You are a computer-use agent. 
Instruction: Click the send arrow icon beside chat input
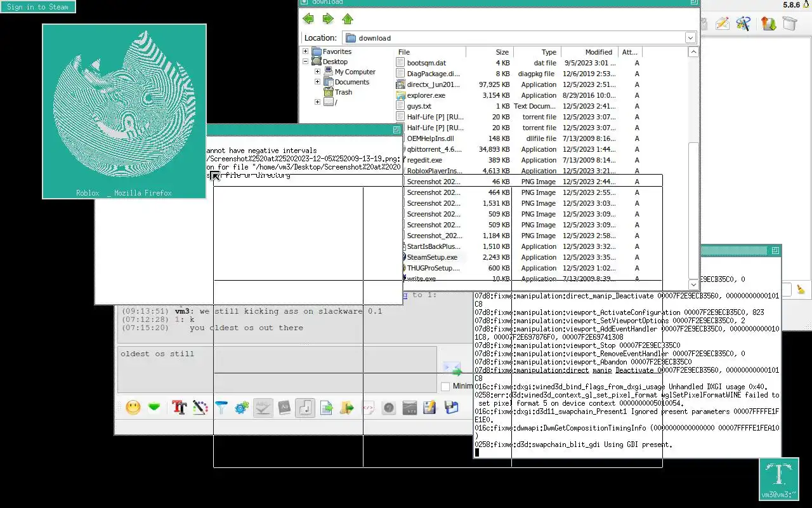(452, 369)
